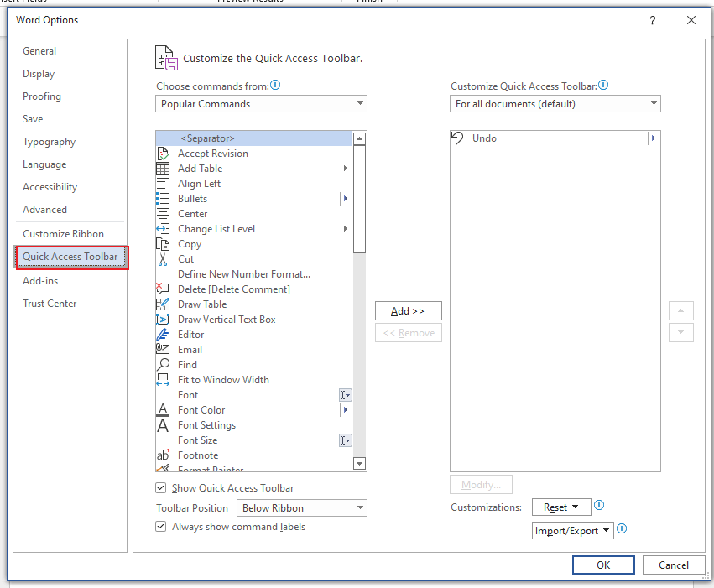Select Define New Number Format command

(254, 274)
